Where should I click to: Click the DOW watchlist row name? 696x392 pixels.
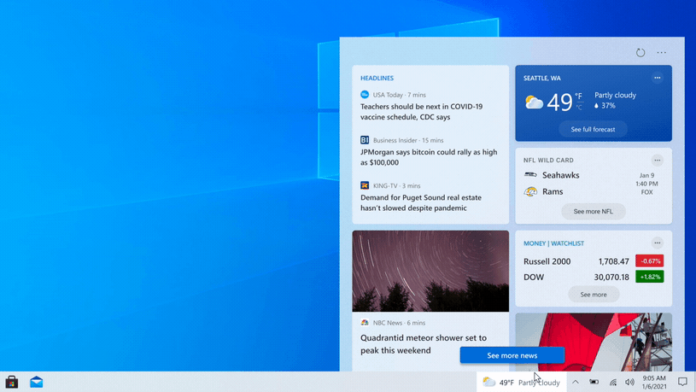coord(534,277)
